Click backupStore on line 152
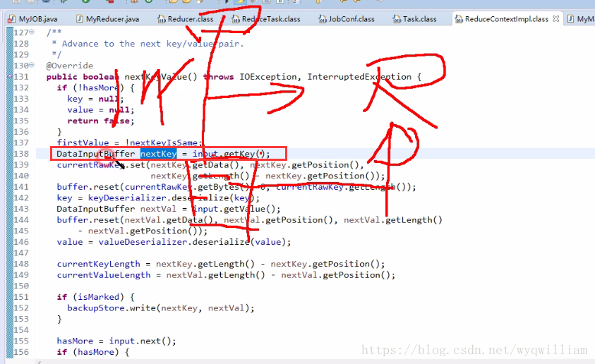 click(96, 308)
